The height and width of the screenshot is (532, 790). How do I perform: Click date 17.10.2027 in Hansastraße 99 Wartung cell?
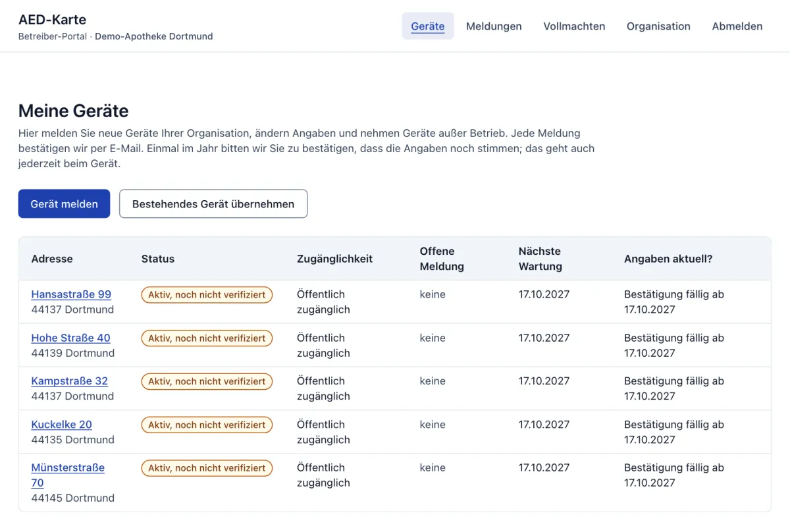click(x=544, y=294)
